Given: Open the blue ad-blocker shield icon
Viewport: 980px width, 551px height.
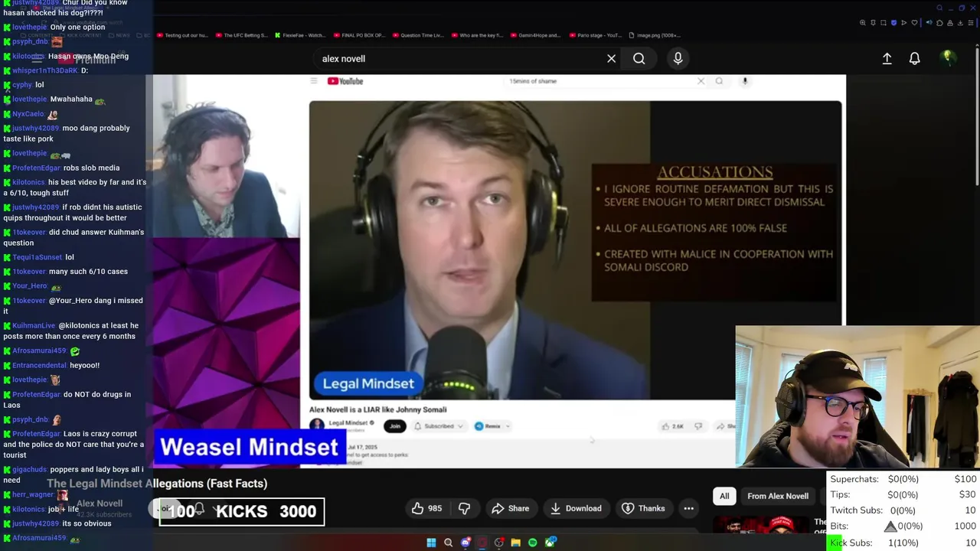Looking at the screenshot, I should click(893, 22).
